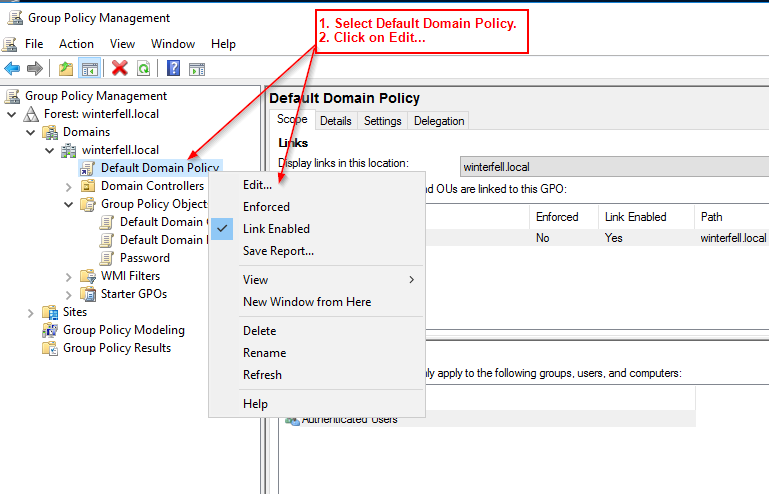Click the Back arrow toolbar icon
This screenshot has height=494, width=769.
(12, 68)
